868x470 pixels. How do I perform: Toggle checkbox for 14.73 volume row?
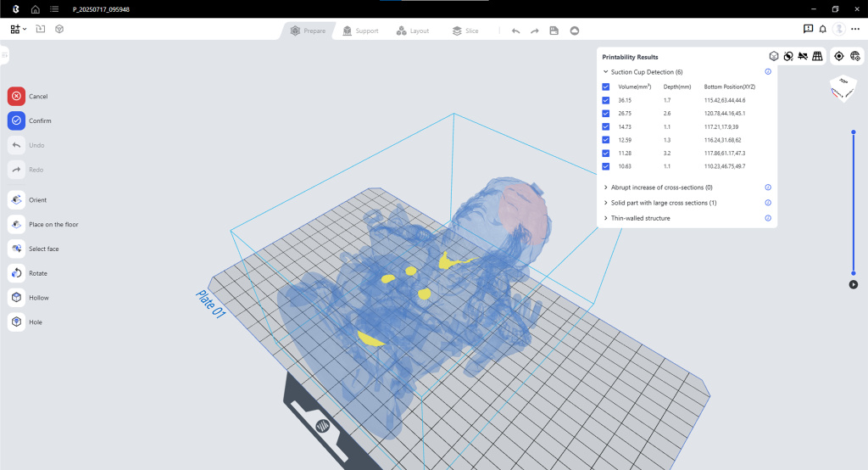(605, 126)
